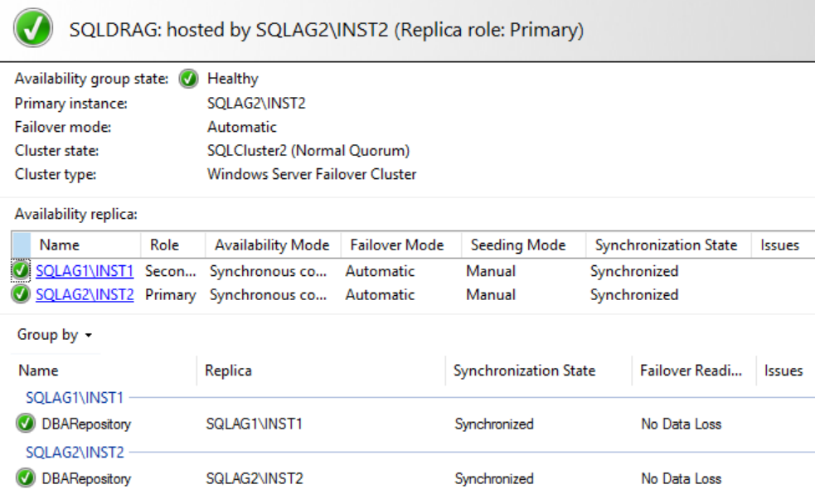Viewport: 815px width, 504px height.
Task: Select the Seeding Mode column header
Action: tap(518, 245)
